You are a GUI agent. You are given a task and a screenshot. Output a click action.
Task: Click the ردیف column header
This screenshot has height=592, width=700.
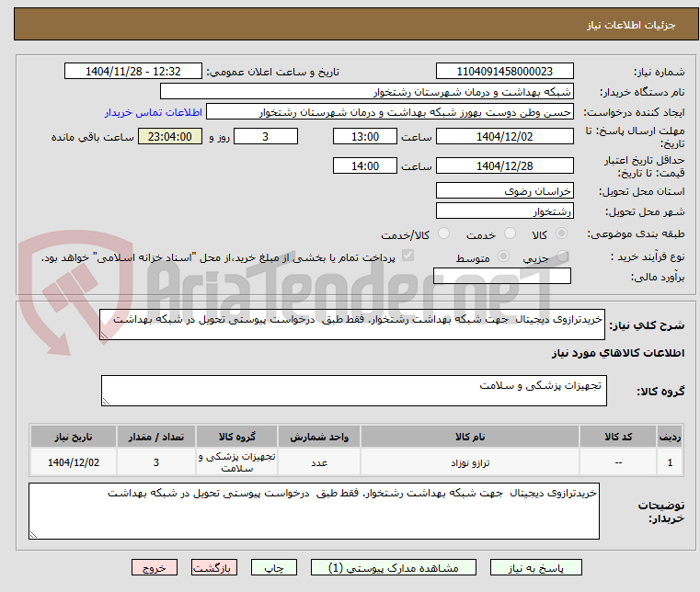pos(670,437)
